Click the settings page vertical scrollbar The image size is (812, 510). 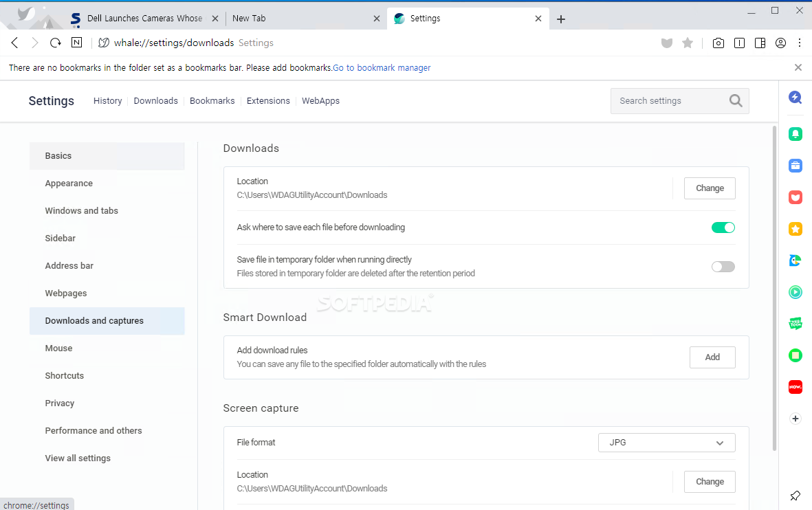click(775, 287)
